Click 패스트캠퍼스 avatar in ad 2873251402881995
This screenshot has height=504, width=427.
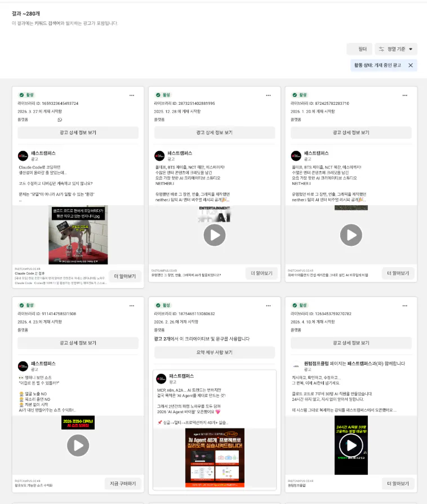pyautogui.click(x=159, y=156)
